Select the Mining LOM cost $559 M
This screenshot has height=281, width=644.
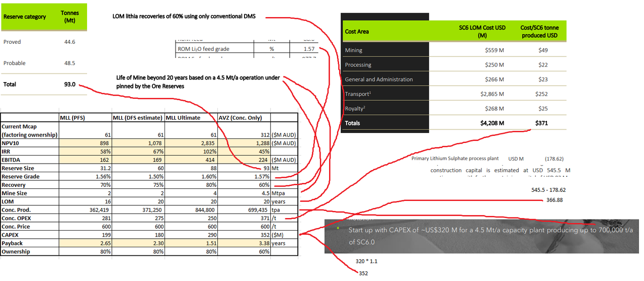(x=494, y=50)
